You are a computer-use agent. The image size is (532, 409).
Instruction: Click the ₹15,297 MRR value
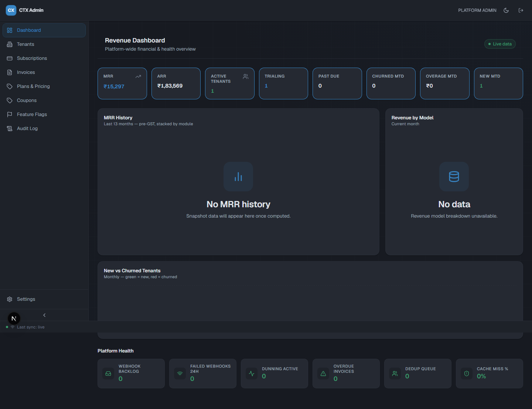[x=114, y=86]
